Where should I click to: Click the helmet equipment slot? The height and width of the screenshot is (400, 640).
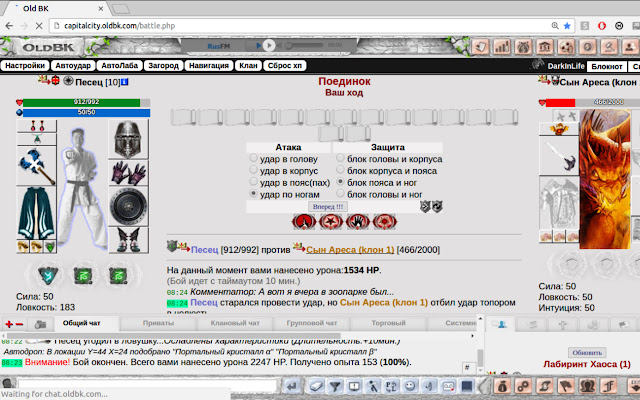tap(129, 139)
